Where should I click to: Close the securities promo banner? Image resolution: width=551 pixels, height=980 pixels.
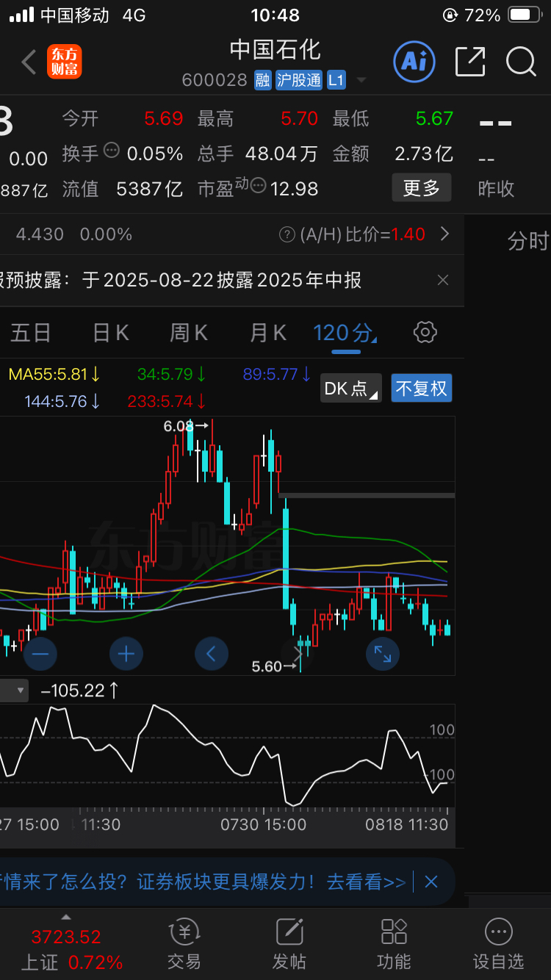point(431,882)
